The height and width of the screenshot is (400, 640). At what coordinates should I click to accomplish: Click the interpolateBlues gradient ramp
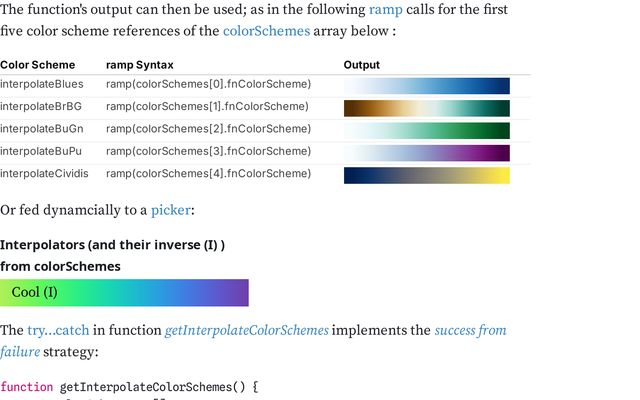click(426, 86)
